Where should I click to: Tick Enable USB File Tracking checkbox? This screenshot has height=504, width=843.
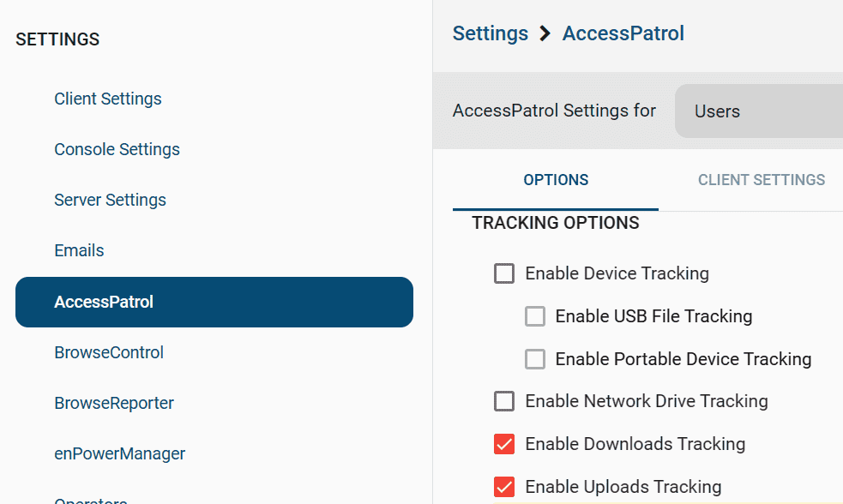point(535,316)
